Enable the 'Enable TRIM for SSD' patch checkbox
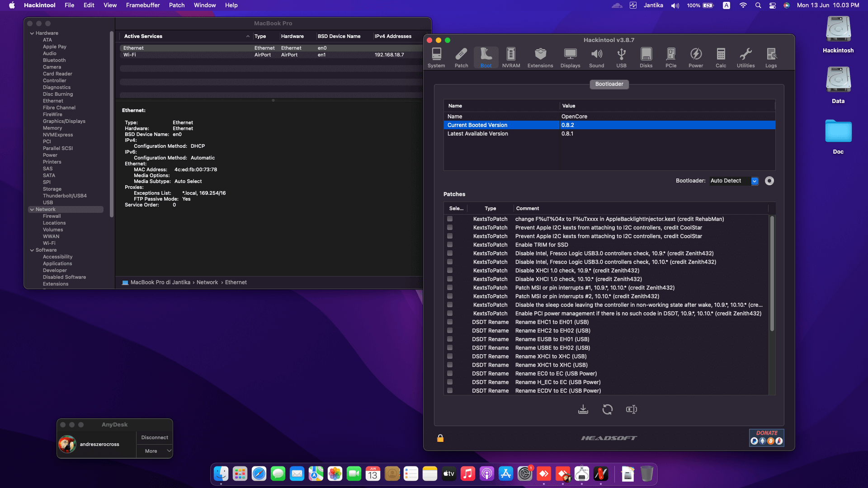 click(x=450, y=244)
